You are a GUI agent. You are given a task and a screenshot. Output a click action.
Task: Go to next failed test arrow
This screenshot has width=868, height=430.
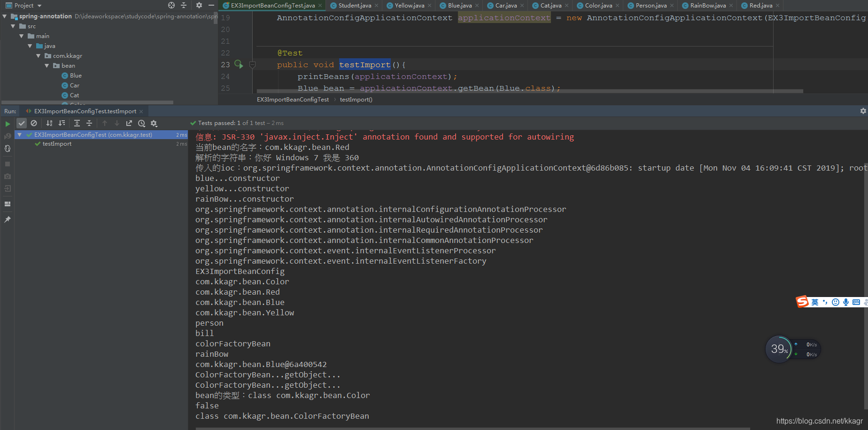coord(117,123)
